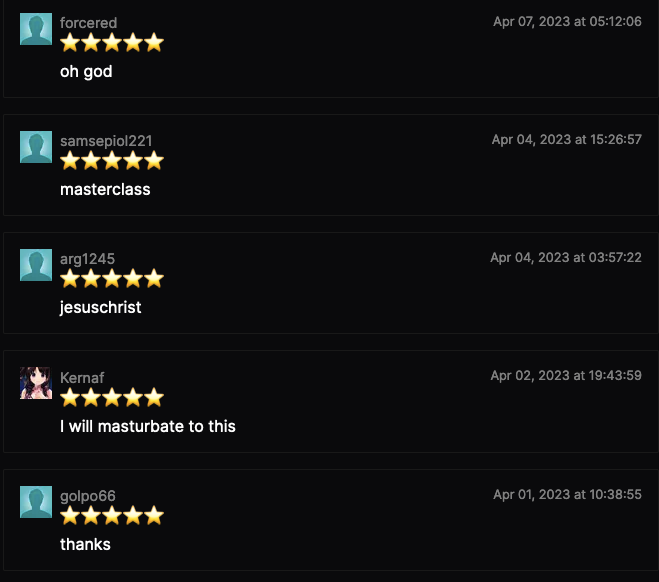
Task: Click the "masterclass" review text
Action: [x=105, y=189]
